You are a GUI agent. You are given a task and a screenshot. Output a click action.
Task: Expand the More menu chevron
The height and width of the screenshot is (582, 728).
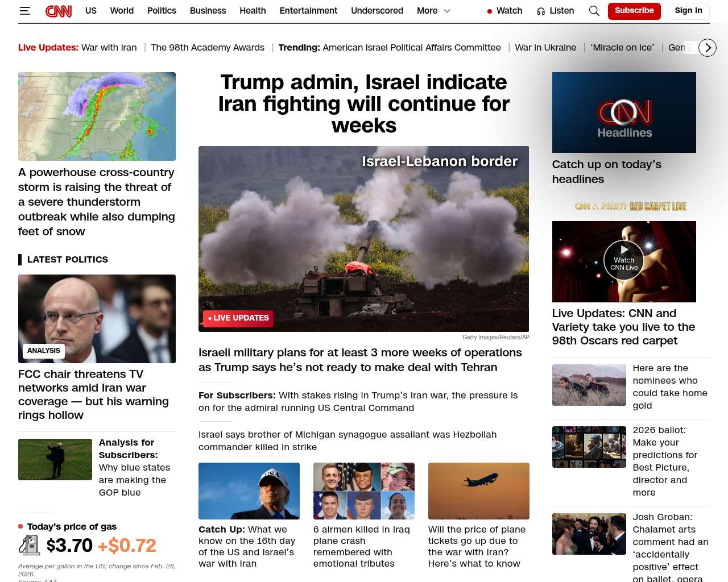[x=447, y=11]
